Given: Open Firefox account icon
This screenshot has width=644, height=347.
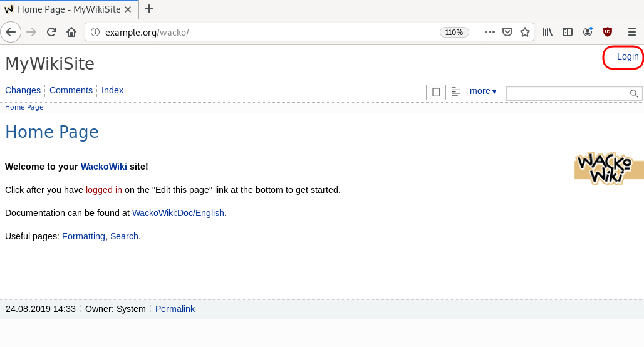Looking at the screenshot, I should pyautogui.click(x=588, y=32).
